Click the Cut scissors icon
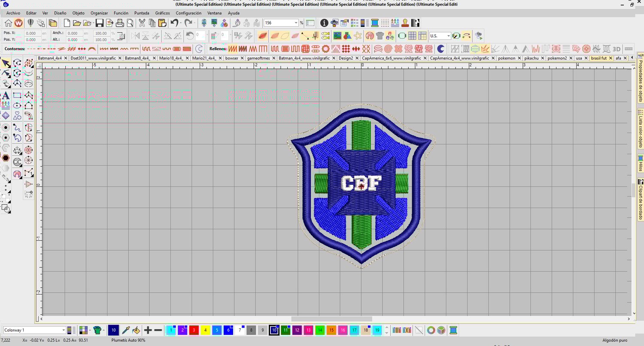Viewport: 644px width, 346px height. click(142, 23)
